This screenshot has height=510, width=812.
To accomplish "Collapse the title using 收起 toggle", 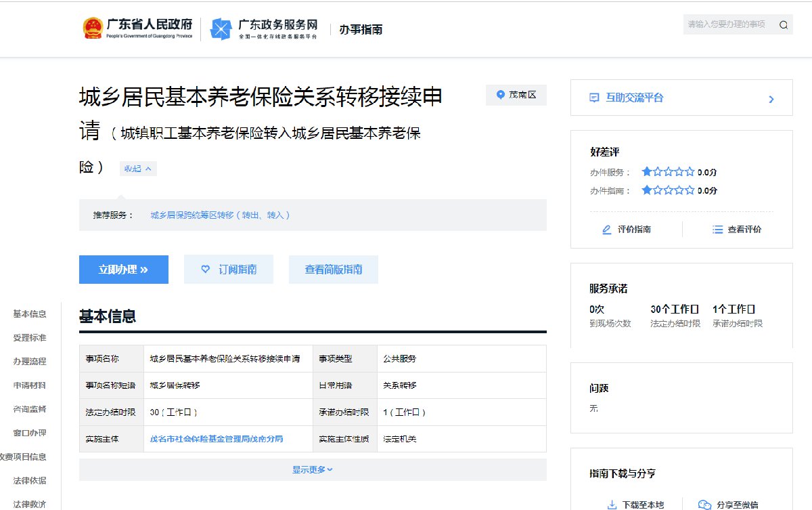I will point(138,169).
